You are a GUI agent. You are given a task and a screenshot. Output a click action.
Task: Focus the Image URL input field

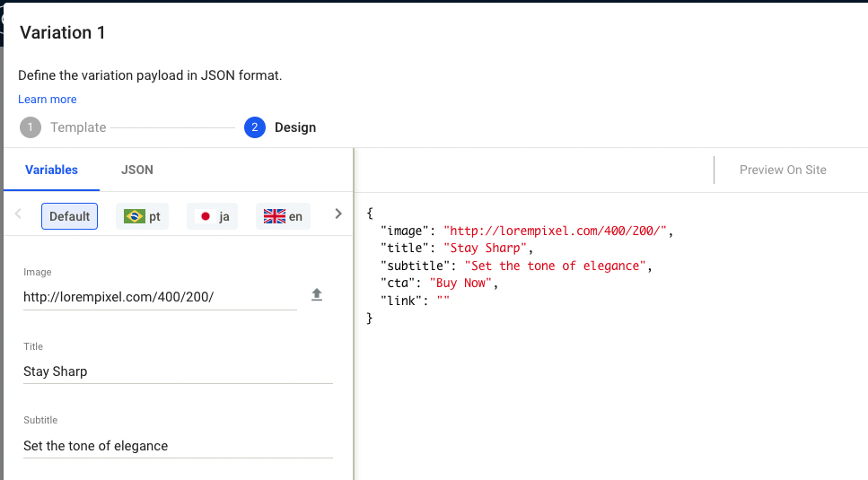click(160, 297)
